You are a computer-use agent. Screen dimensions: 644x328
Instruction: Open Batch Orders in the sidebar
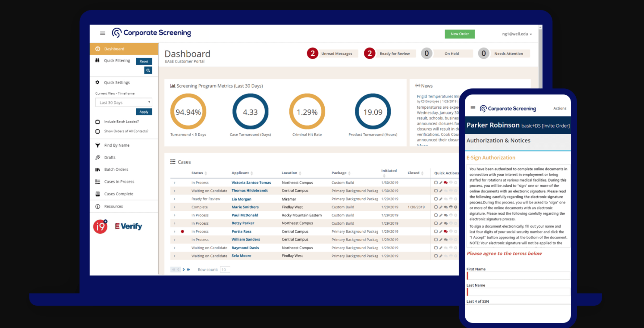coord(116,169)
